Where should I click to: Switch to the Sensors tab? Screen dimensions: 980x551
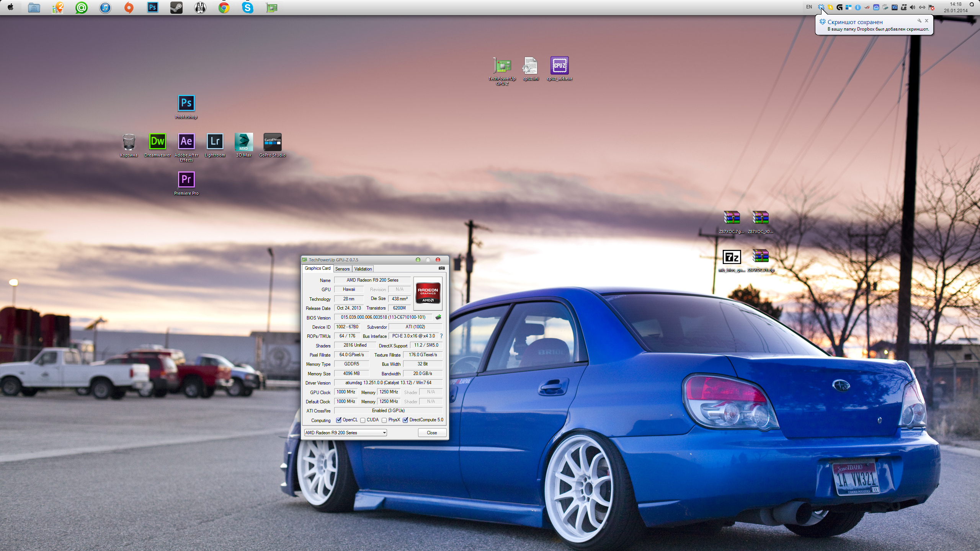[342, 269]
